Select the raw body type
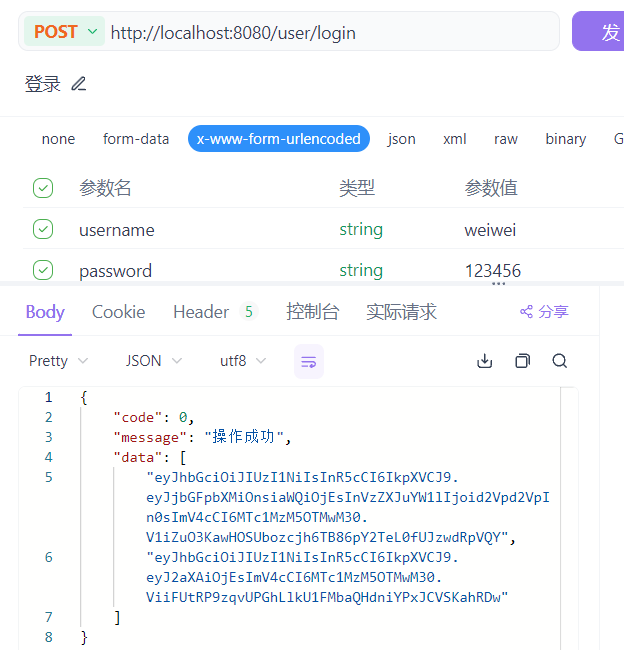Screen dimensions: 624x650 click(x=506, y=139)
